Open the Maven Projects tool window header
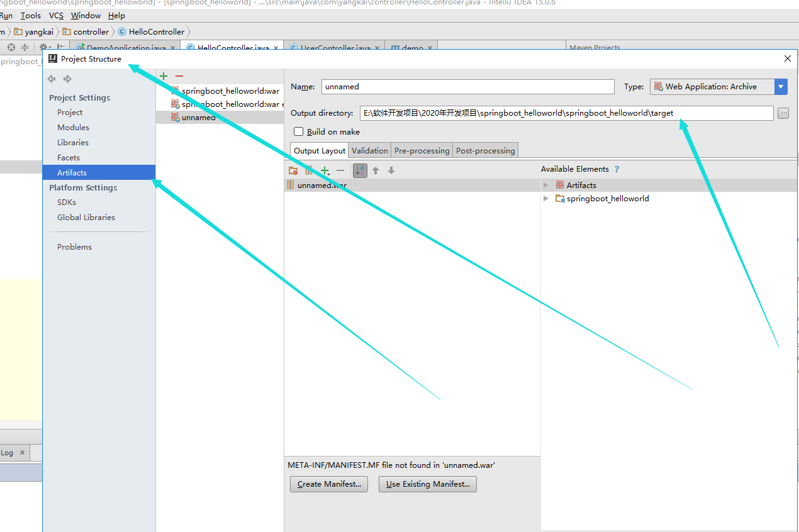799x532 pixels. click(595, 48)
